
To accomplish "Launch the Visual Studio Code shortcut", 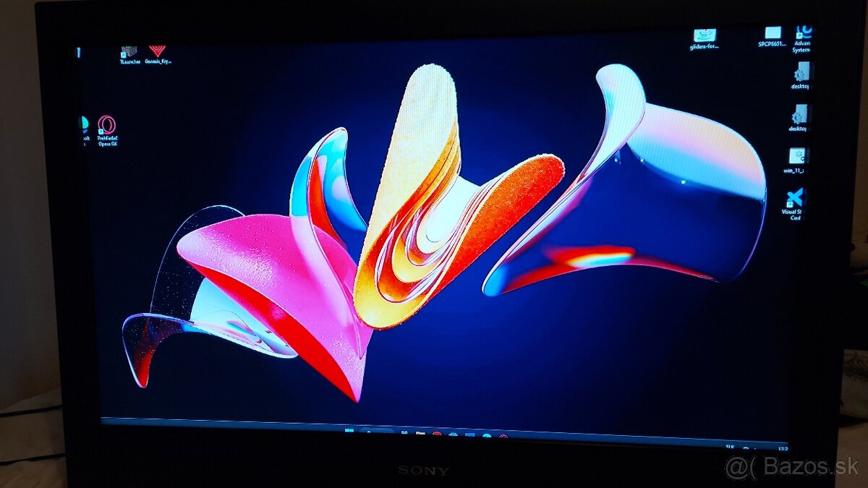I will pyautogui.click(x=794, y=204).
